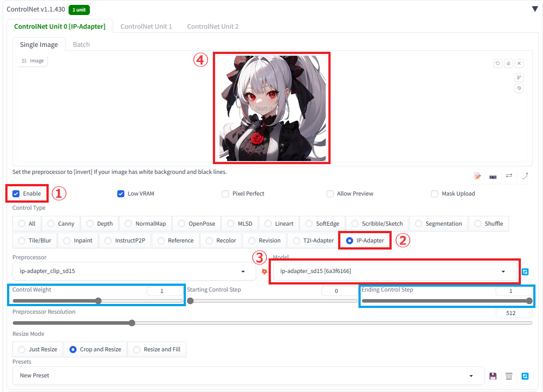
Task: Click the camera icon to capture from webcam
Action: [x=493, y=176]
